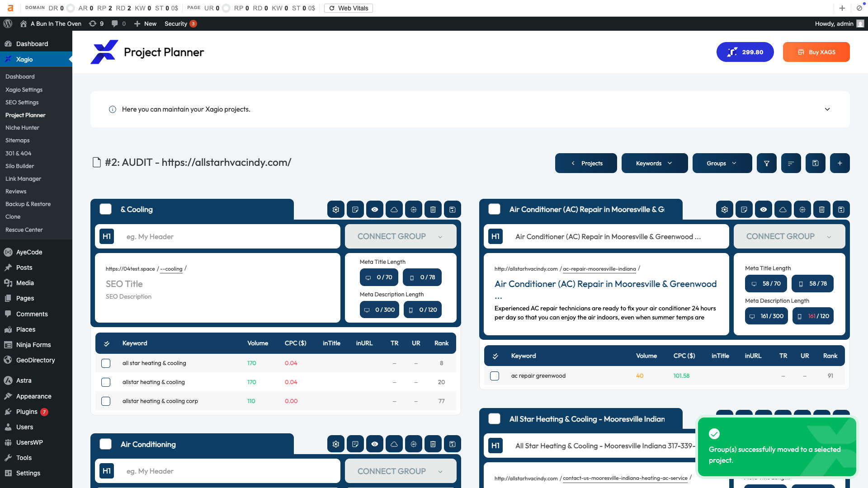Screen dimensions: 868x488
Task: Open notes icon for Air Conditioning group
Action: [355, 444]
